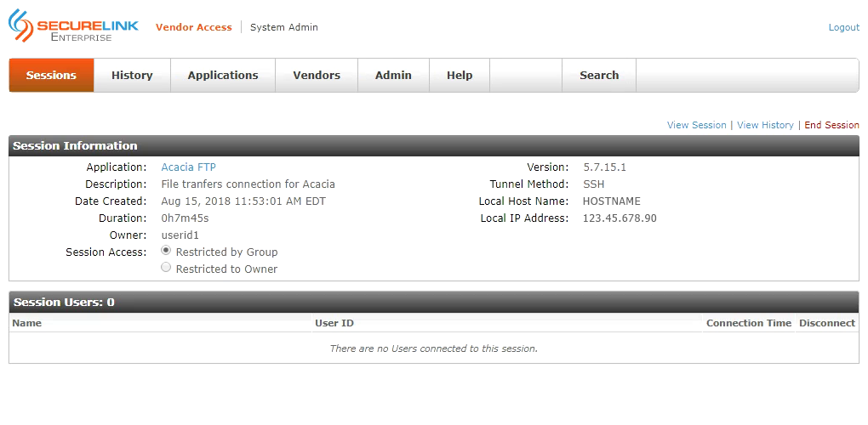Open the Acacia FTP application link
The image size is (868, 425).
pos(188,167)
